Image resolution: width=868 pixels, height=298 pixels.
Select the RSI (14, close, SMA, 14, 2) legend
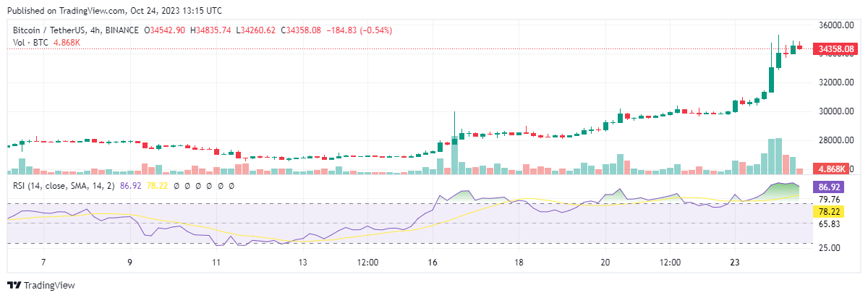[x=66, y=186]
